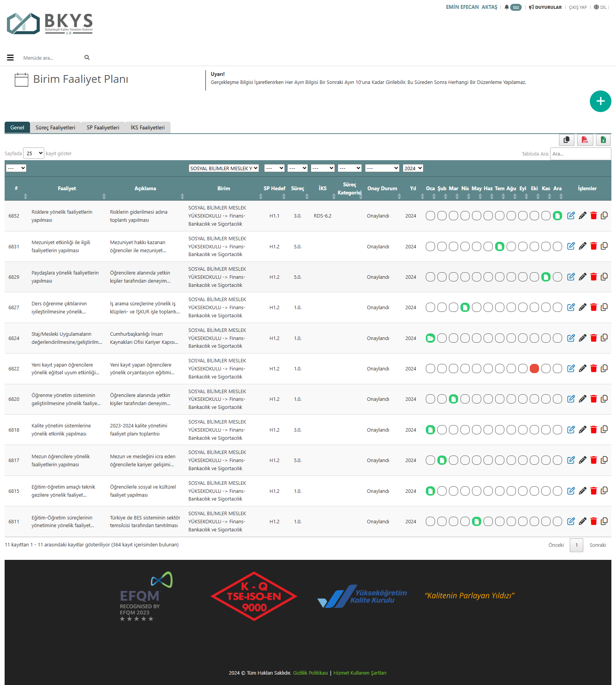Toggle the green December circle for activity 6852
Viewport: 616px width, 685px height.
(557, 216)
